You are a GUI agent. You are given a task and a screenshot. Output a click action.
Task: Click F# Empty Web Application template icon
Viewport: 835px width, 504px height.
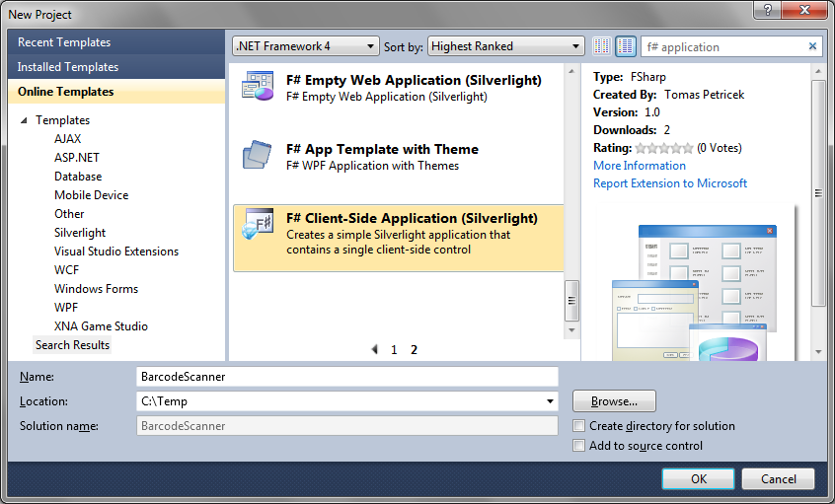[x=259, y=88]
